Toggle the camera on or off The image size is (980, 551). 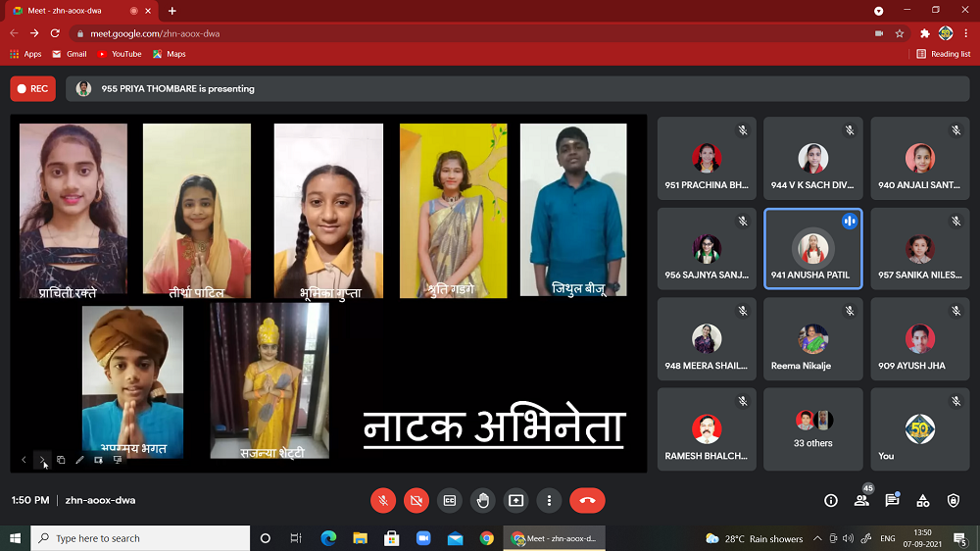tap(416, 500)
